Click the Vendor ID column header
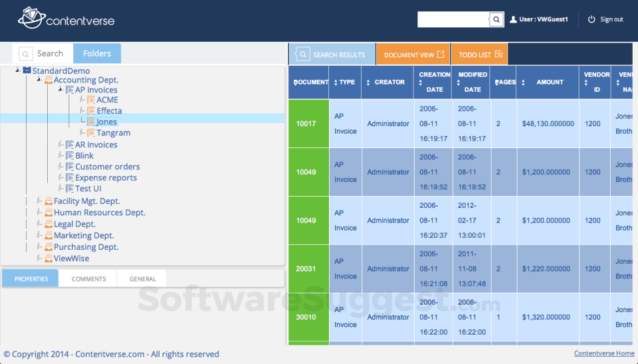This screenshot has height=364, width=638. tap(595, 82)
